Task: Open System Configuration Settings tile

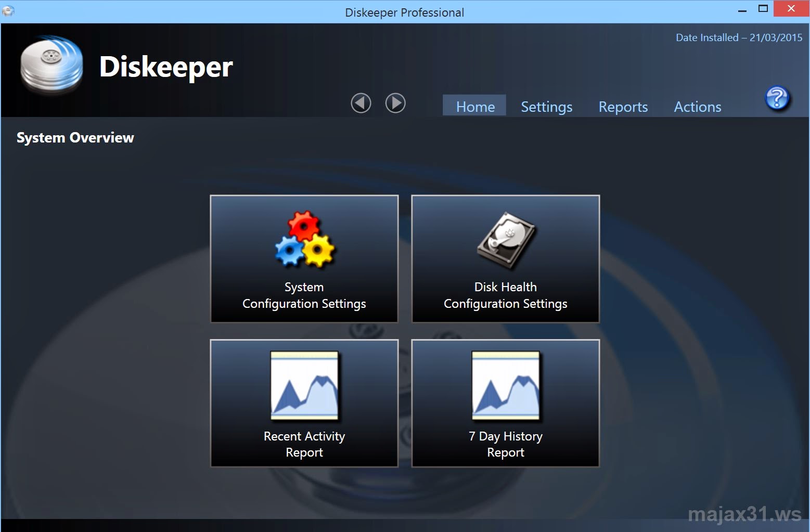Action: 304,259
